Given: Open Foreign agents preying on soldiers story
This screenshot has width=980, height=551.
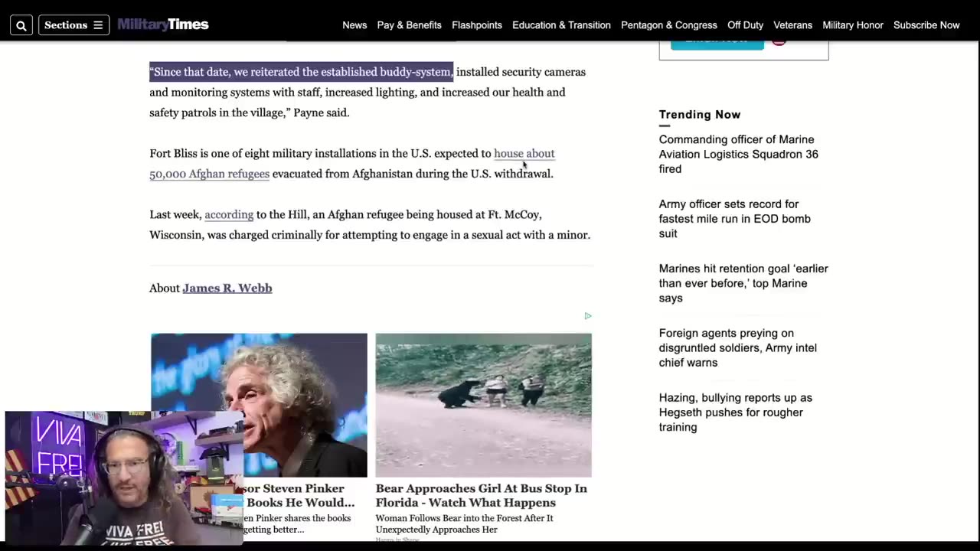Looking at the screenshot, I should click(738, 347).
